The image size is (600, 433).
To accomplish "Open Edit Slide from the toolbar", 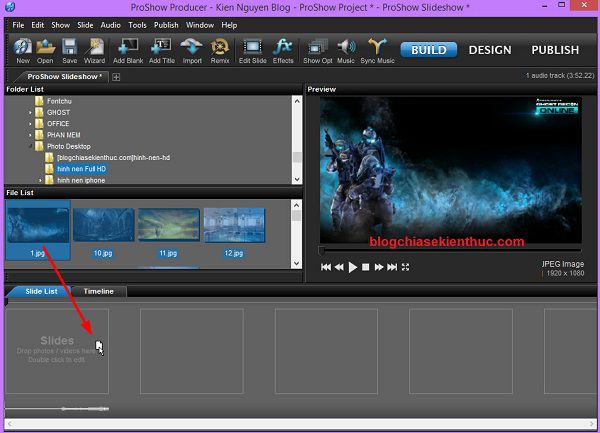I will point(253,50).
